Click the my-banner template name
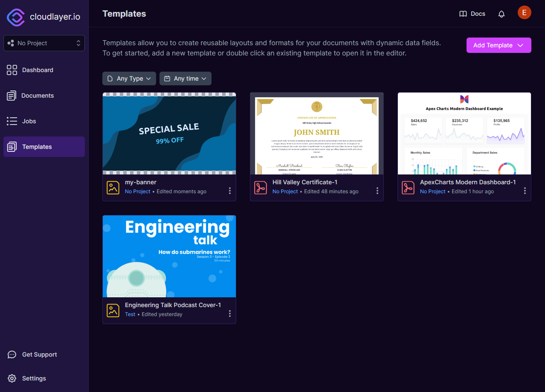The width and height of the screenshot is (545, 392). 141,182
